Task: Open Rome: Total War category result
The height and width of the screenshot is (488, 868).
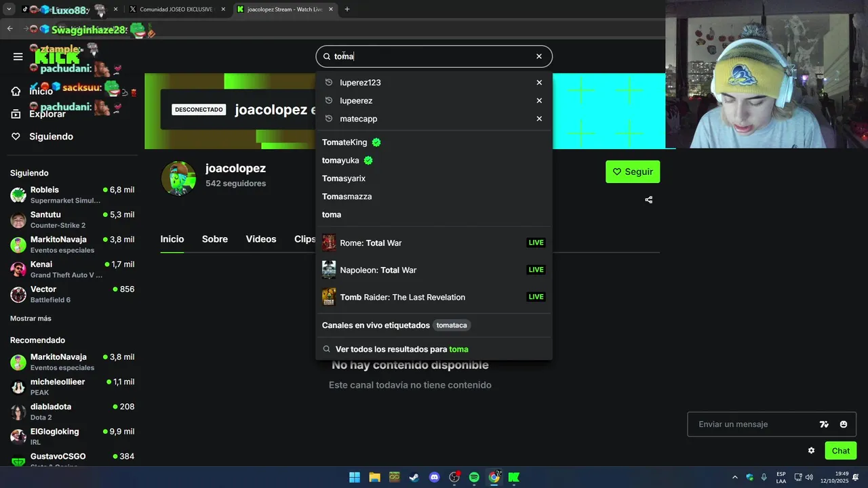Action: pos(434,243)
